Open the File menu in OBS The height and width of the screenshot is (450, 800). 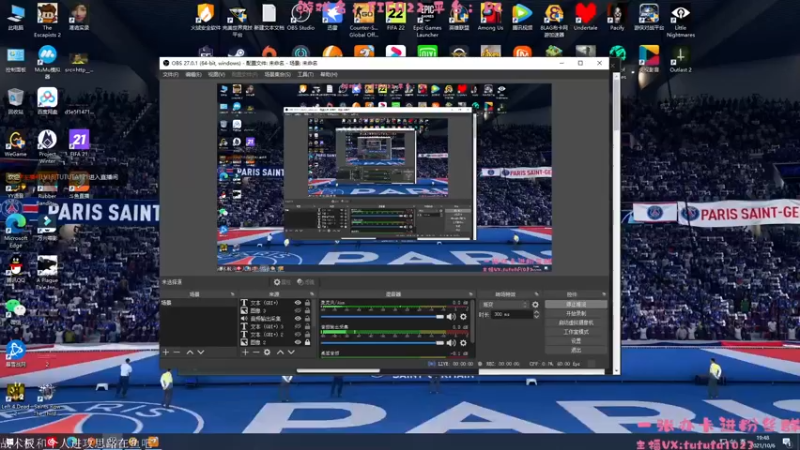pos(170,74)
